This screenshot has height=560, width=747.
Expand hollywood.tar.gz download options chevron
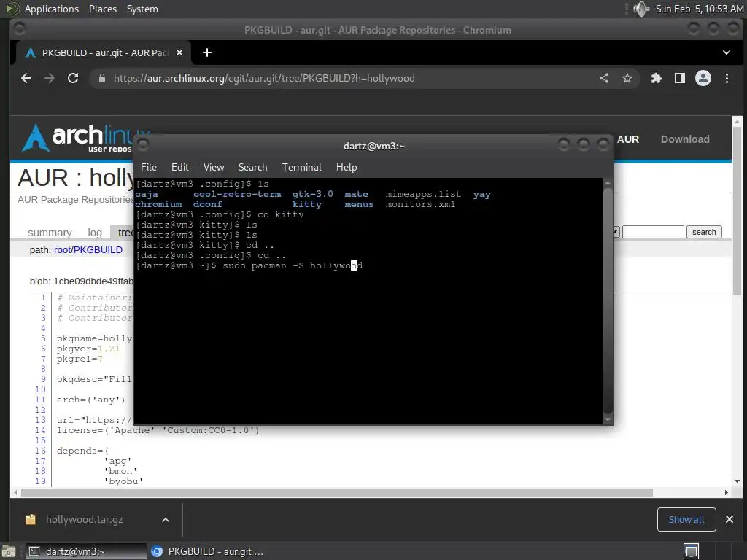[166, 520]
